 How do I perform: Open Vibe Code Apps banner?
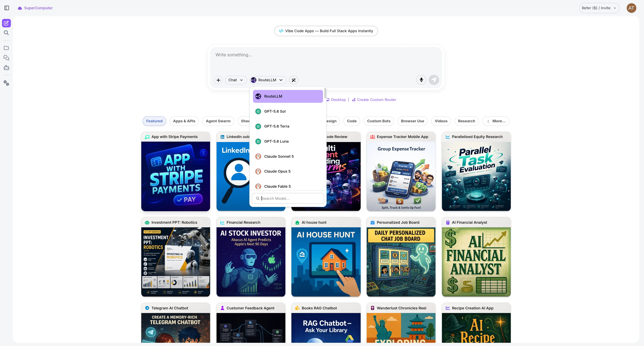point(326,31)
